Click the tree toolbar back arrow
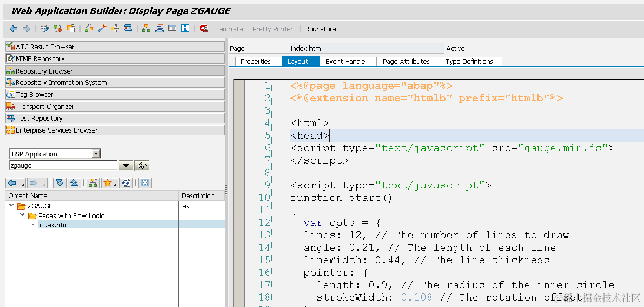This screenshot has width=644, height=307. click(12, 182)
